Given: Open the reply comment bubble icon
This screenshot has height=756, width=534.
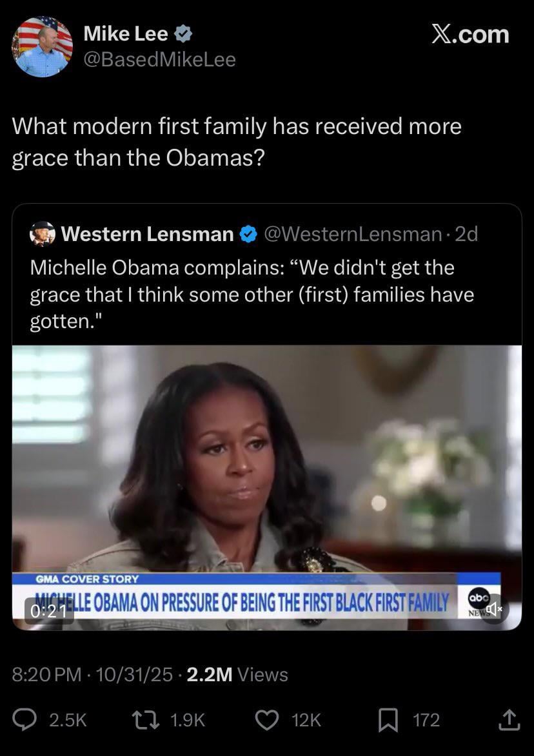Looking at the screenshot, I should 24,720.
